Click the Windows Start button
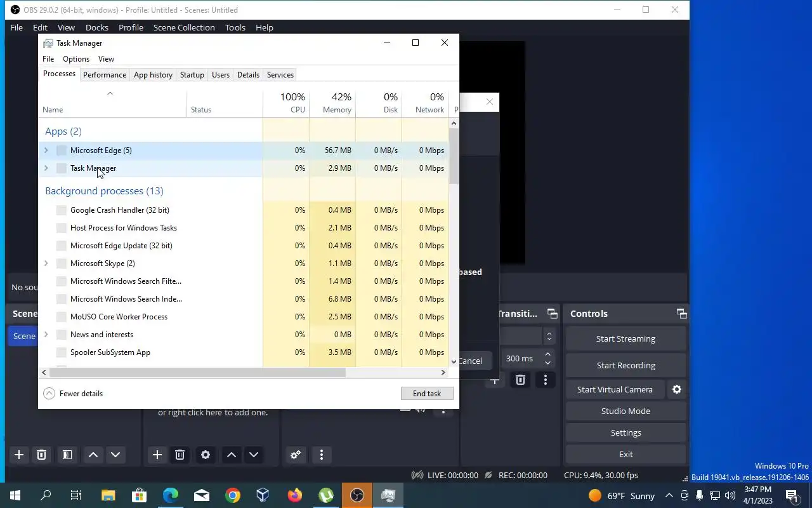The width and height of the screenshot is (812, 508). (x=15, y=495)
